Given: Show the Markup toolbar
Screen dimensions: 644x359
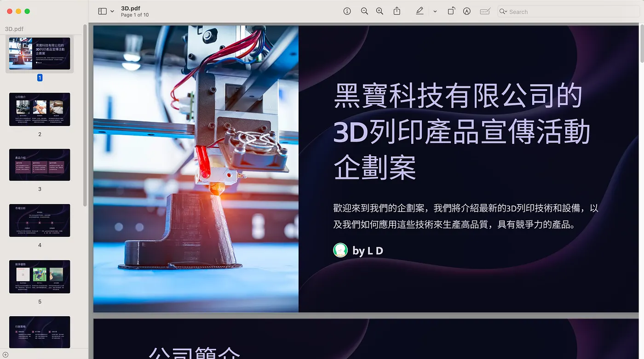Looking at the screenshot, I should pyautogui.click(x=467, y=11).
